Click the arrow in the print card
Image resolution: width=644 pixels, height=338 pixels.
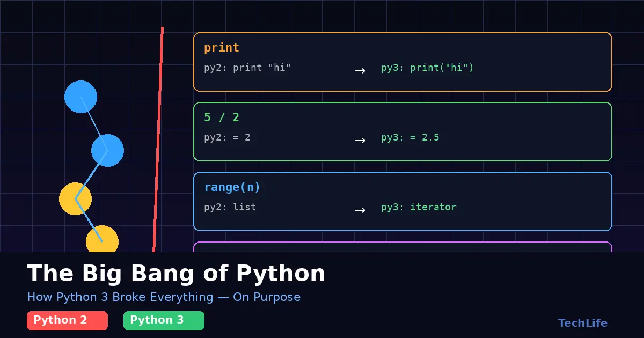[x=360, y=70]
